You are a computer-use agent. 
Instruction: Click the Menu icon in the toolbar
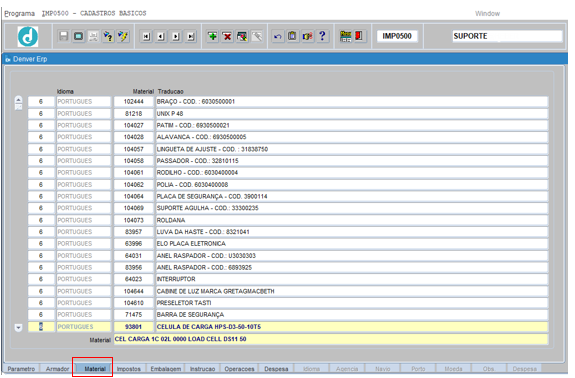coord(345,36)
